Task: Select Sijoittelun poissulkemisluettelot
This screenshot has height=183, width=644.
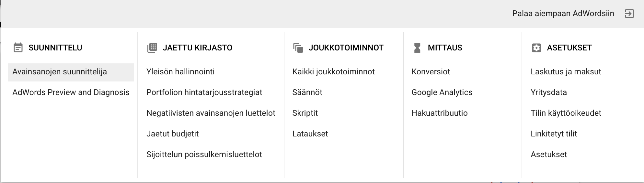Action: (204, 155)
